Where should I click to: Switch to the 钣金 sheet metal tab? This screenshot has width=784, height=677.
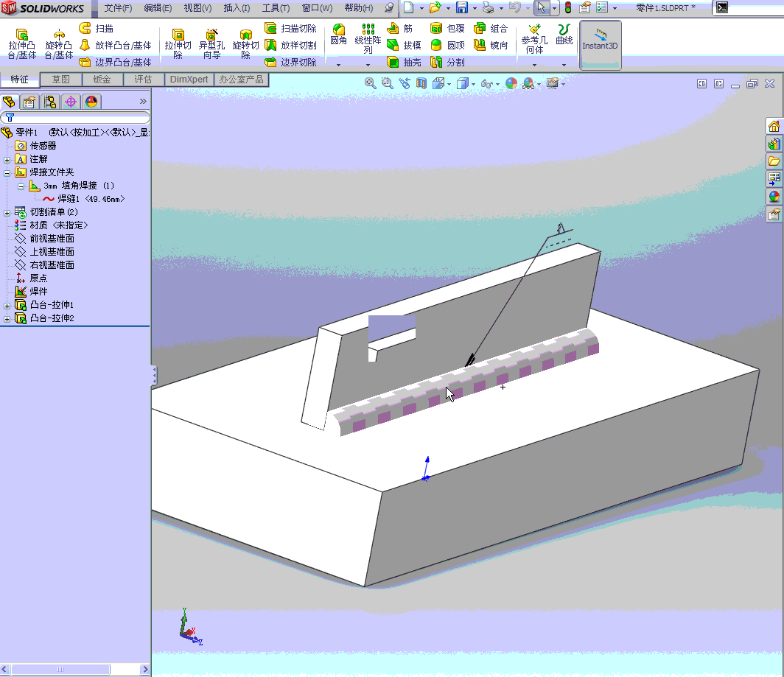(102, 80)
